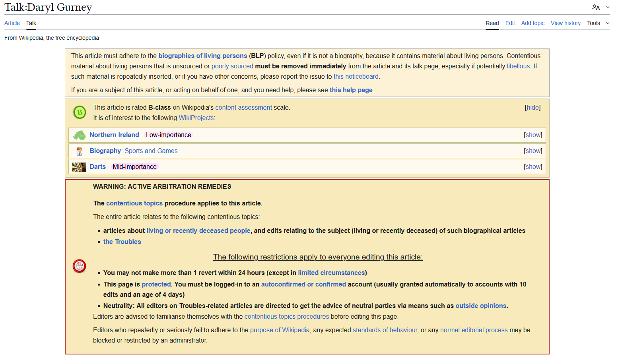Open purpose of Wikipedia link
The width and height of the screenshot is (618, 364).
(x=280, y=330)
